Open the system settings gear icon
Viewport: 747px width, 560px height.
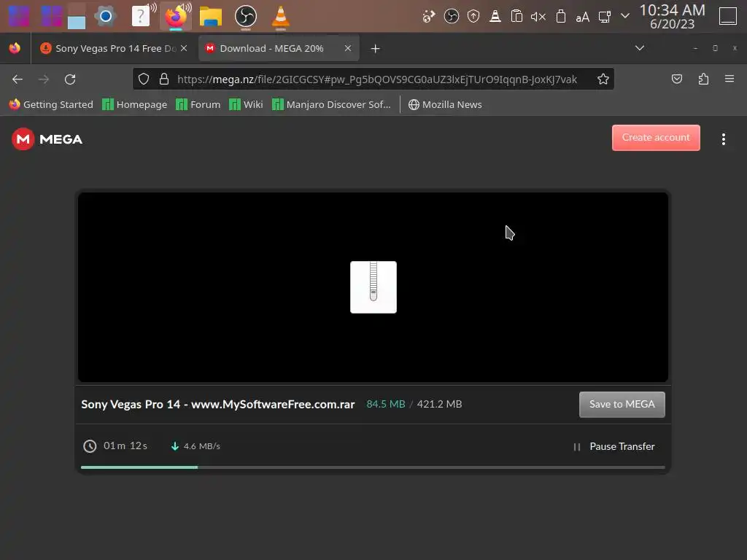pos(105,17)
